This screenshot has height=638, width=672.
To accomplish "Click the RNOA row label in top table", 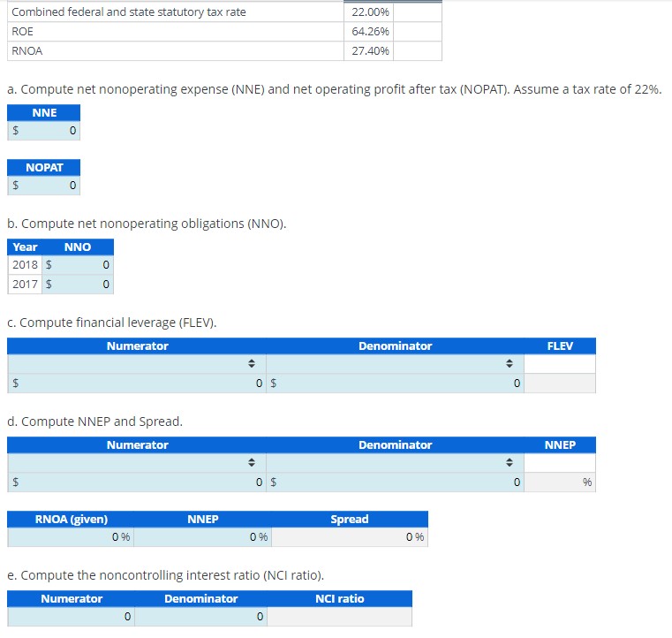I will pyautogui.click(x=27, y=51).
